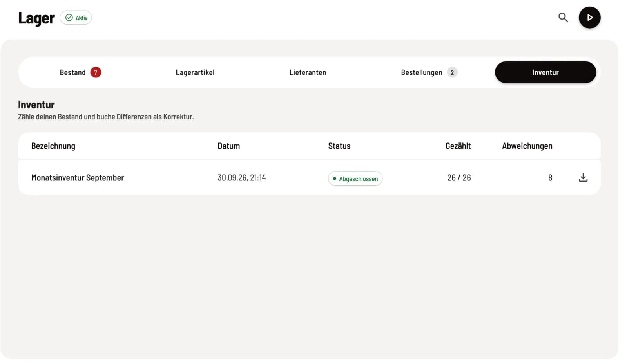Open the Bestellungen tab
The height and width of the screenshot is (364, 627).
(429, 72)
